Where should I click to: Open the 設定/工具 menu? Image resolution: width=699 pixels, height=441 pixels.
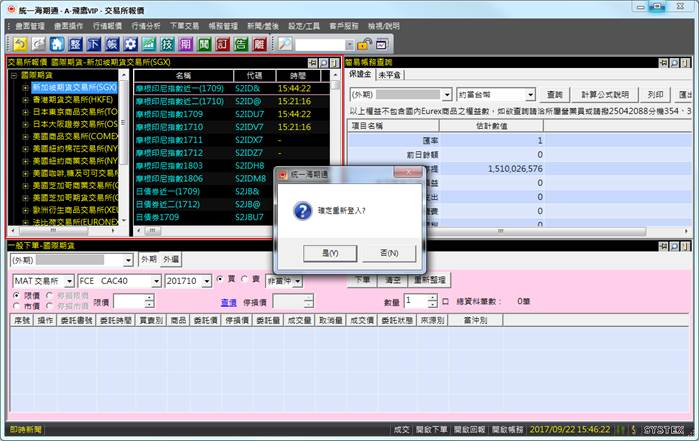coord(304,26)
